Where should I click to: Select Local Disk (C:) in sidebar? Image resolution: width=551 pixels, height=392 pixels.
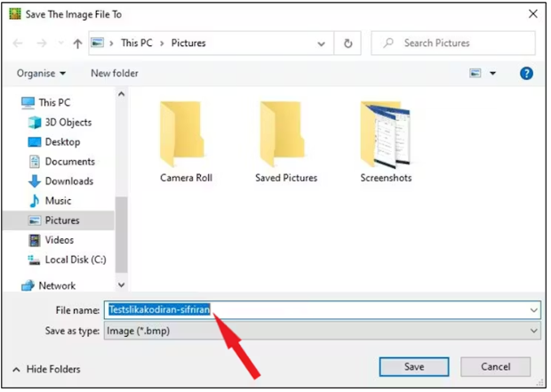click(x=75, y=260)
